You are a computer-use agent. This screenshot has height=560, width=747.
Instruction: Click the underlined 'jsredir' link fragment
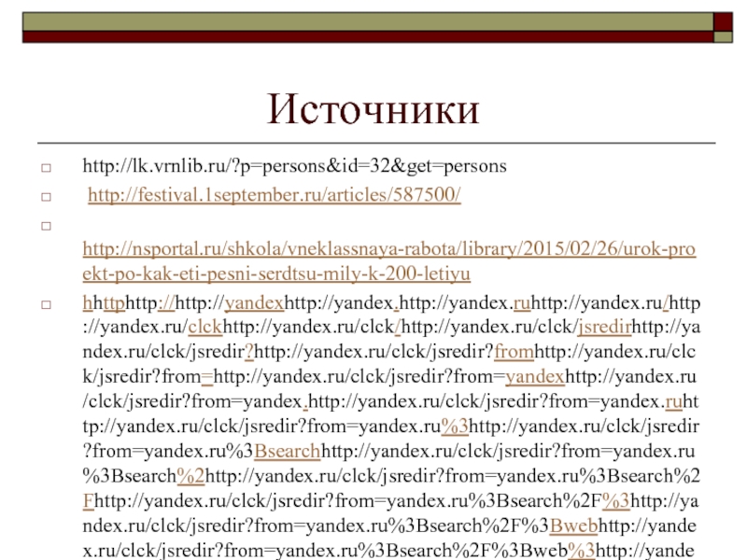pyautogui.click(x=604, y=328)
